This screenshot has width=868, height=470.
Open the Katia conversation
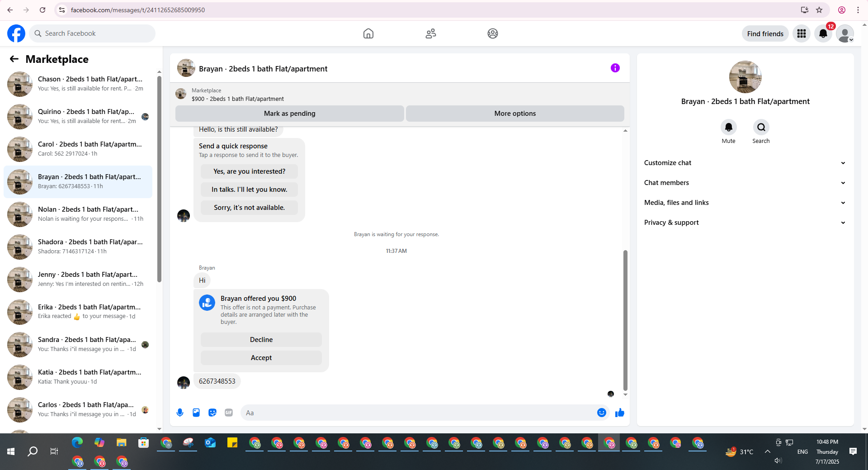[78, 377]
